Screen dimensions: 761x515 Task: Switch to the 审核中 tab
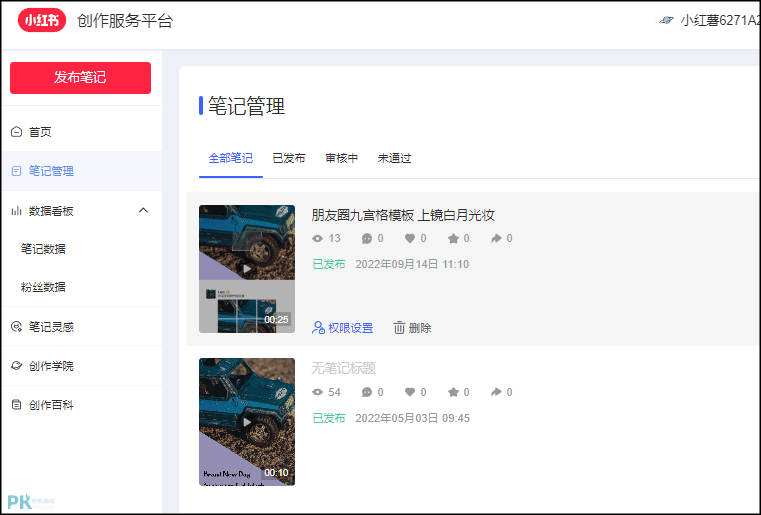(x=342, y=158)
